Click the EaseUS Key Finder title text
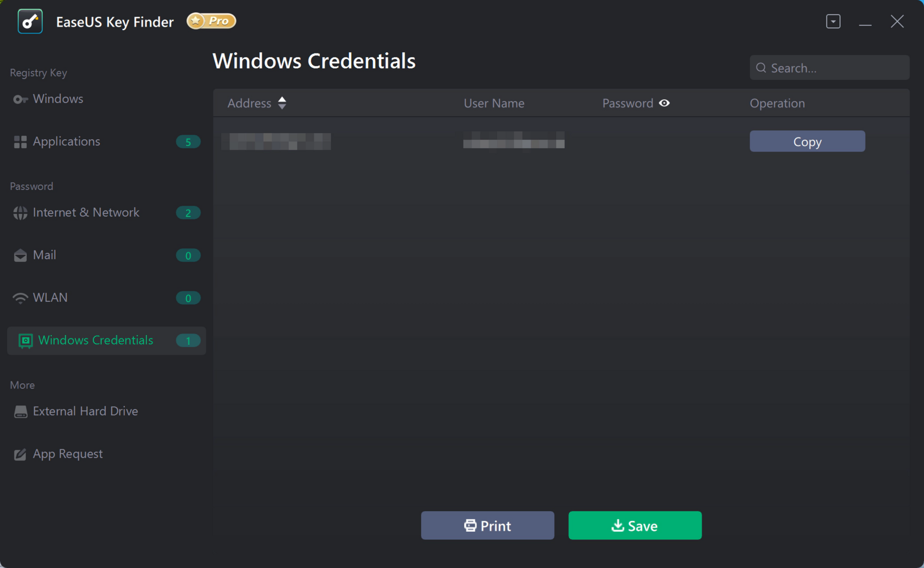Image resolution: width=924 pixels, height=568 pixels. [115, 22]
